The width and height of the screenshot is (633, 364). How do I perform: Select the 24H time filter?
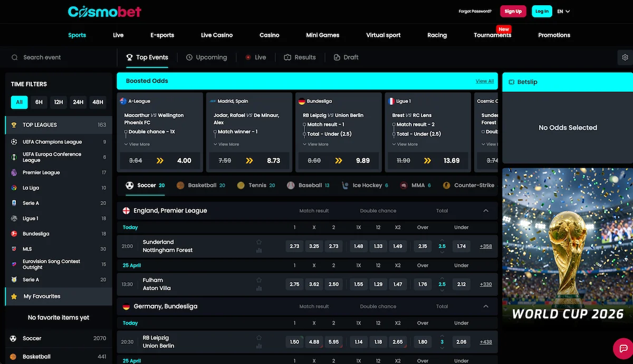78,102
